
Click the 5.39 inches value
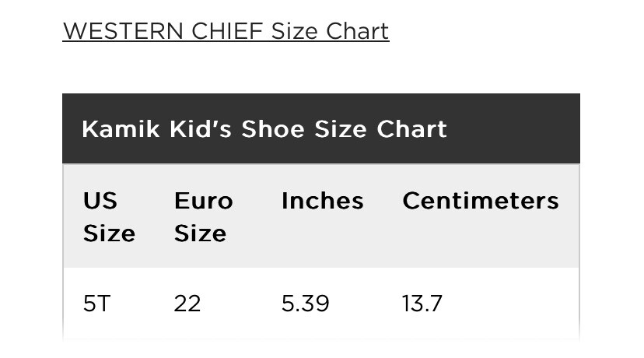coord(305,304)
